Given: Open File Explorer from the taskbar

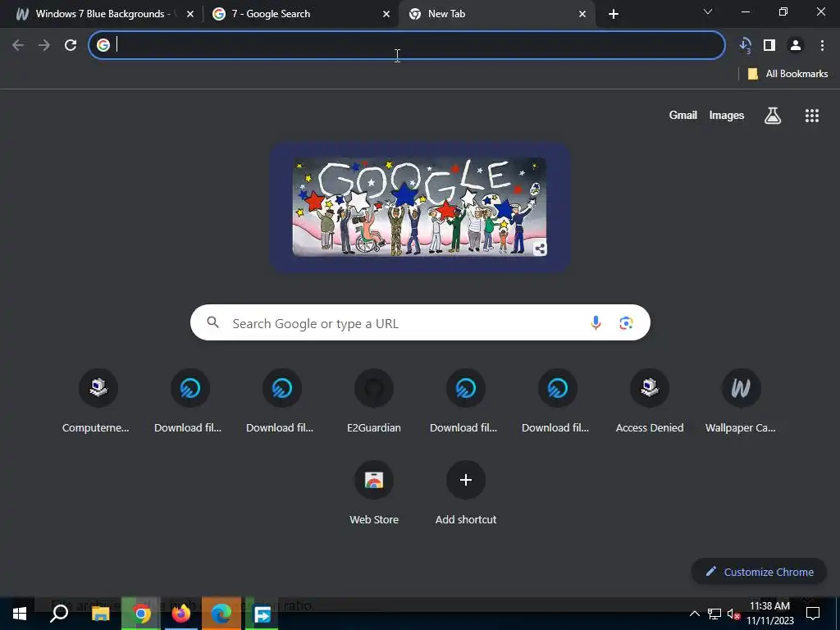Looking at the screenshot, I should click(100, 614).
